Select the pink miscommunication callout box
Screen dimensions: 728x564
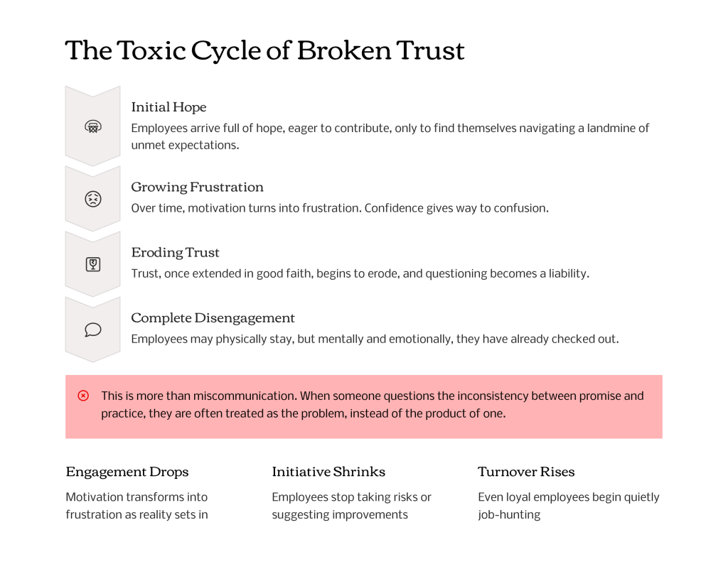pos(364,407)
